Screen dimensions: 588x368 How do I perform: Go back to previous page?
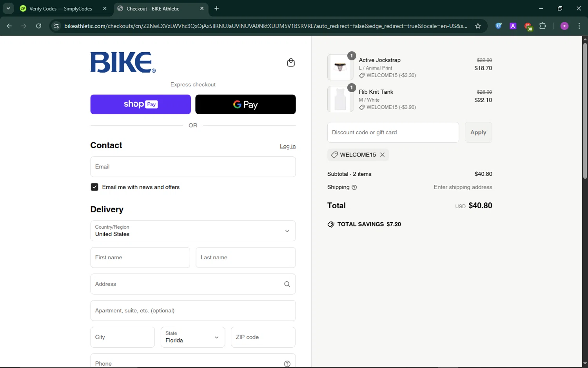(x=9, y=26)
